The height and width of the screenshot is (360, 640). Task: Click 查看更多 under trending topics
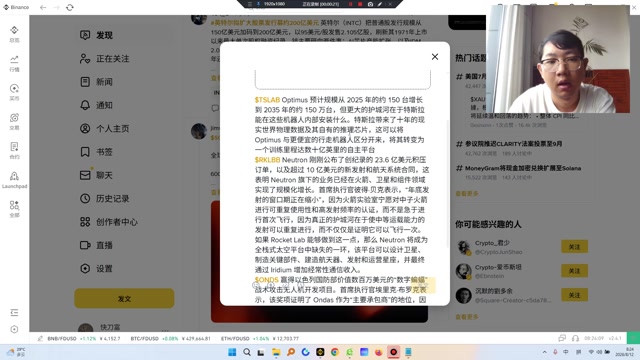467,193
